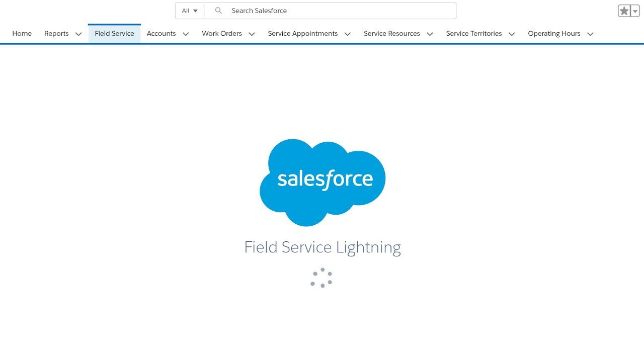Expand the Service Appointments chevron
The width and height of the screenshot is (644, 362).
pos(348,34)
